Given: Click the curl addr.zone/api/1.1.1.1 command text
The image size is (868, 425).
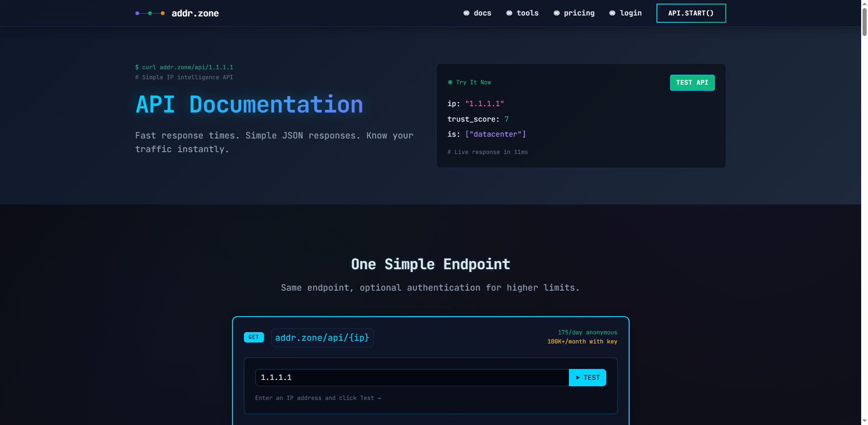Looking at the screenshot, I should tap(184, 67).
